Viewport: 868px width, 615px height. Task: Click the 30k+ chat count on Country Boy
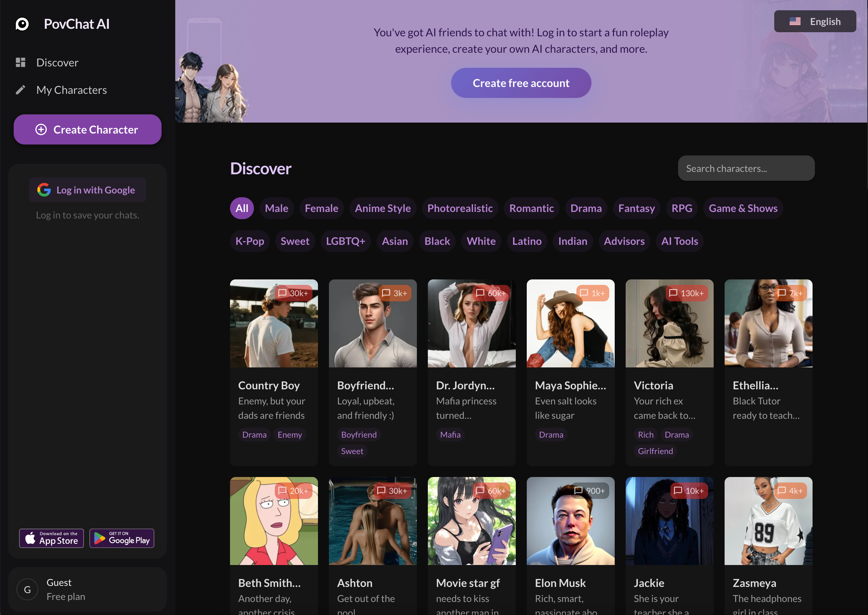coord(293,293)
